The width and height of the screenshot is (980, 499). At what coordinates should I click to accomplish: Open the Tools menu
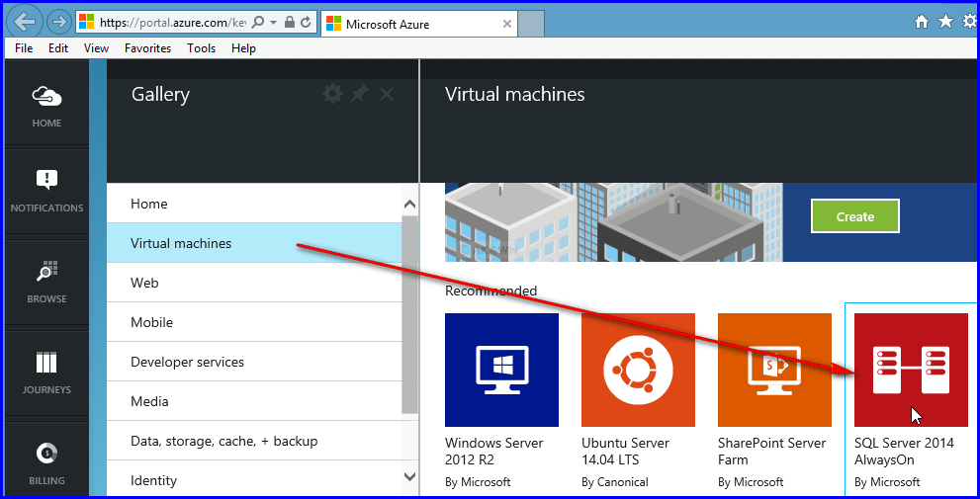tap(202, 48)
